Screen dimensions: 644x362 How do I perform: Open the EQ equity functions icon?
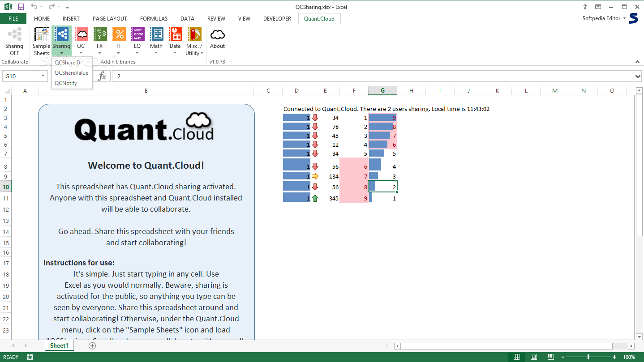pyautogui.click(x=137, y=34)
